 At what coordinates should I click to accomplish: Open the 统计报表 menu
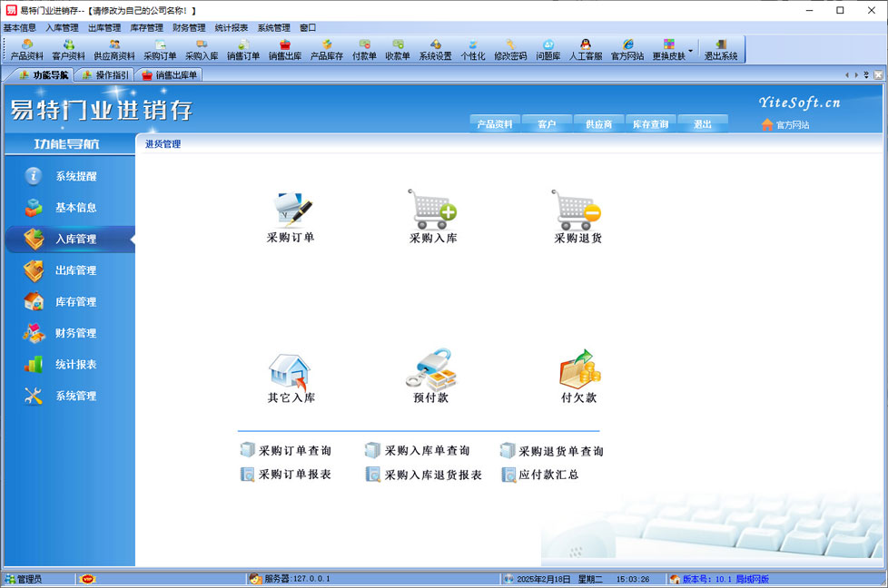pos(231,28)
